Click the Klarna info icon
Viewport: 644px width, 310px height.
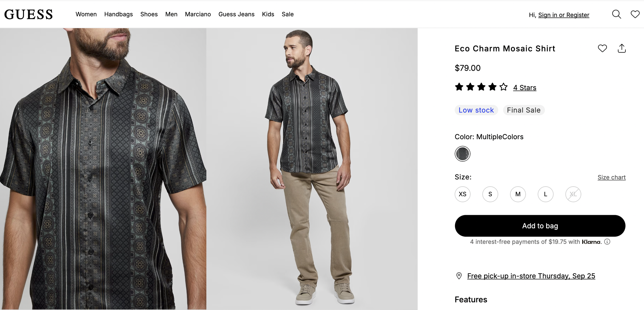(x=607, y=242)
